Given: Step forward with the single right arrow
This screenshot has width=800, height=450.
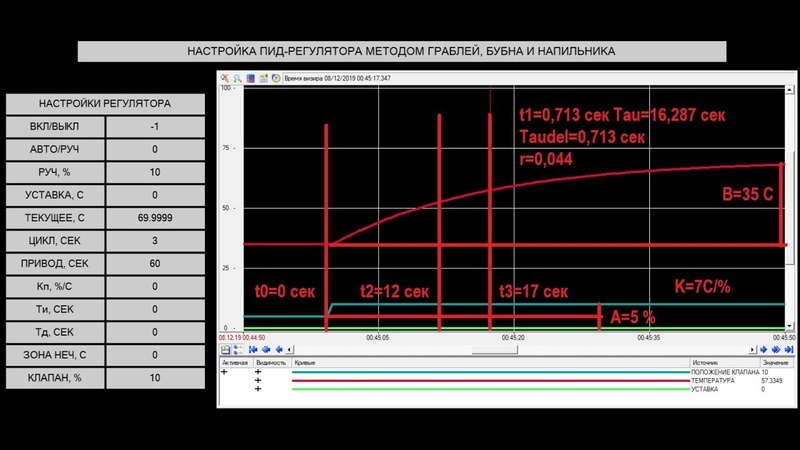Looking at the screenshot, I should [x=764, y=349].
